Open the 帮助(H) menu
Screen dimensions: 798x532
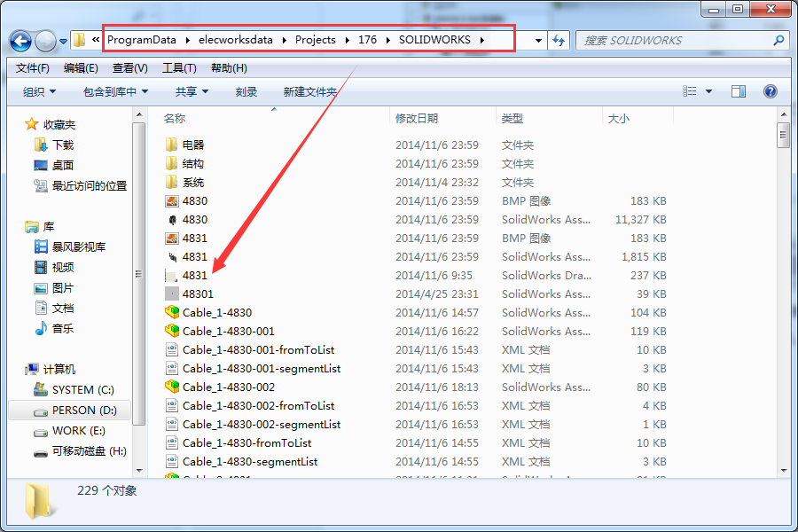[x=229, y=68]
